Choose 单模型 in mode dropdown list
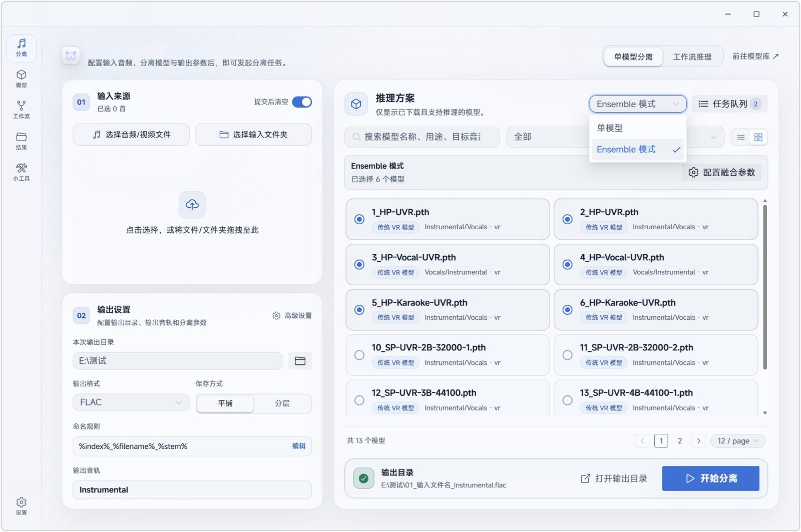801x532 pixels. point(638,128)
